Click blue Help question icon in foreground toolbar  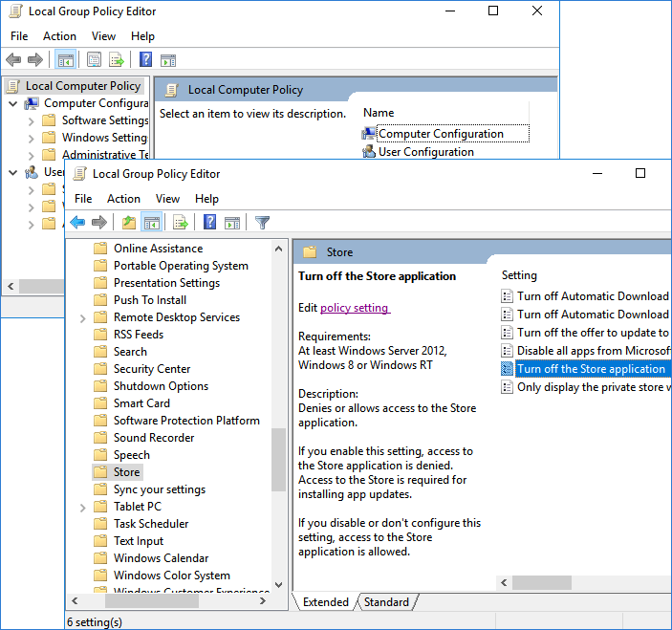tap(209, 223)
